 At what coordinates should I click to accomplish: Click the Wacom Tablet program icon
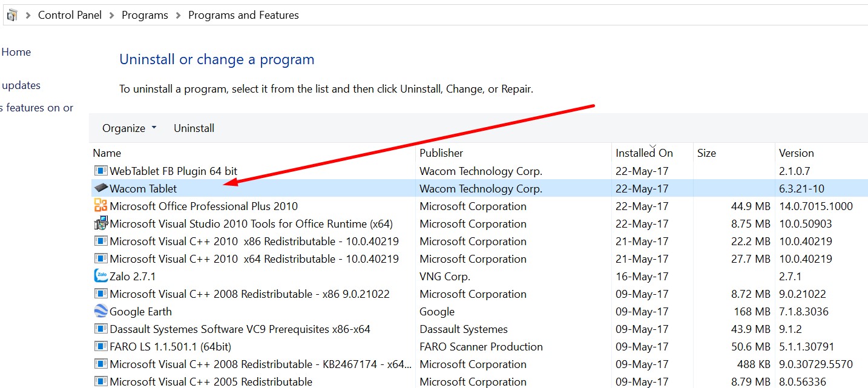point(100,188)
